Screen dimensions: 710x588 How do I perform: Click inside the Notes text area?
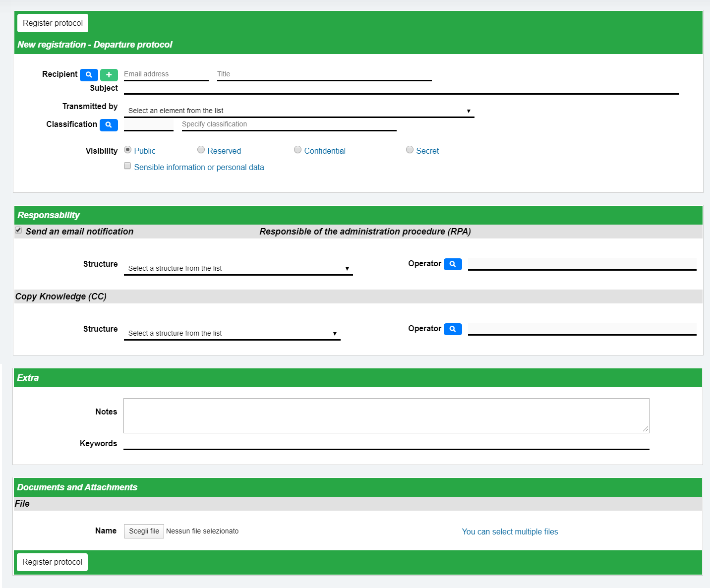point(386,415)
